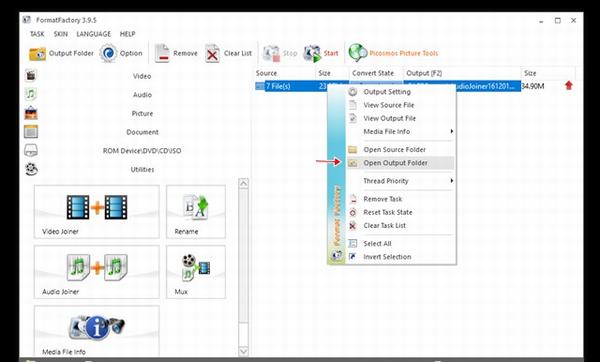Image resolution: width=600 pixels, height=362 pixels.
Task: Choose Reset Task State from context menu
Action: (x=401, y=212)
